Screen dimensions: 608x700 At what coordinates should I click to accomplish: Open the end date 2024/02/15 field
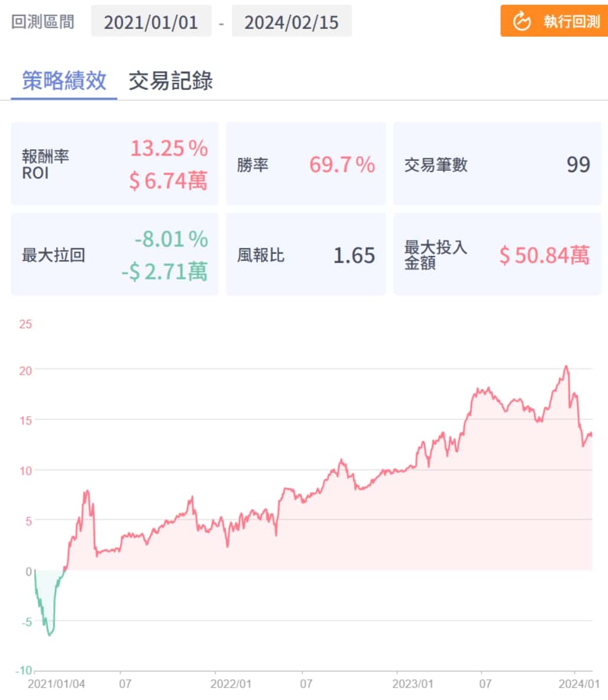(x=292, y=22)
